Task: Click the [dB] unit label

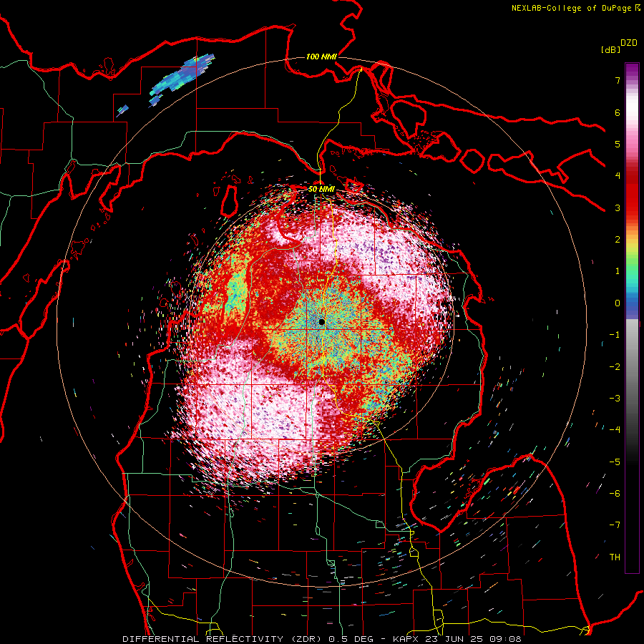Action: pyautogui.click(x=611, y=50)
